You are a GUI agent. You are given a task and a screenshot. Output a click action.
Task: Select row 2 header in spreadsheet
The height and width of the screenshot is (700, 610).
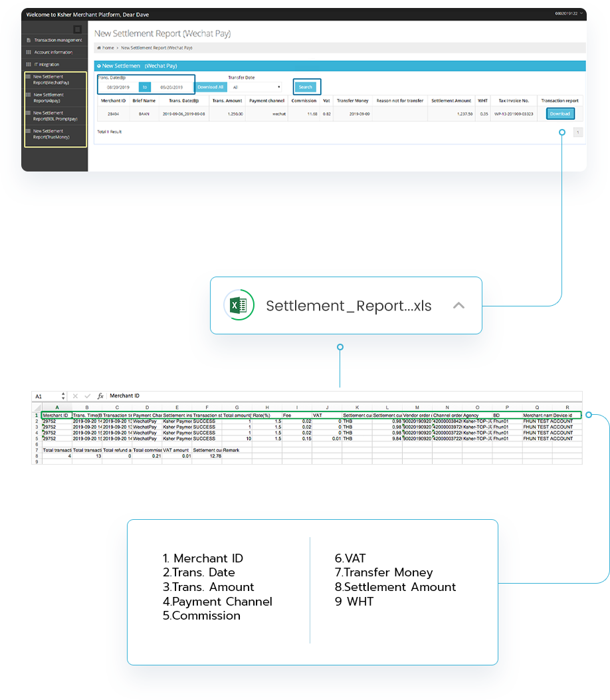pyautogui.click(x=37, y=421)
